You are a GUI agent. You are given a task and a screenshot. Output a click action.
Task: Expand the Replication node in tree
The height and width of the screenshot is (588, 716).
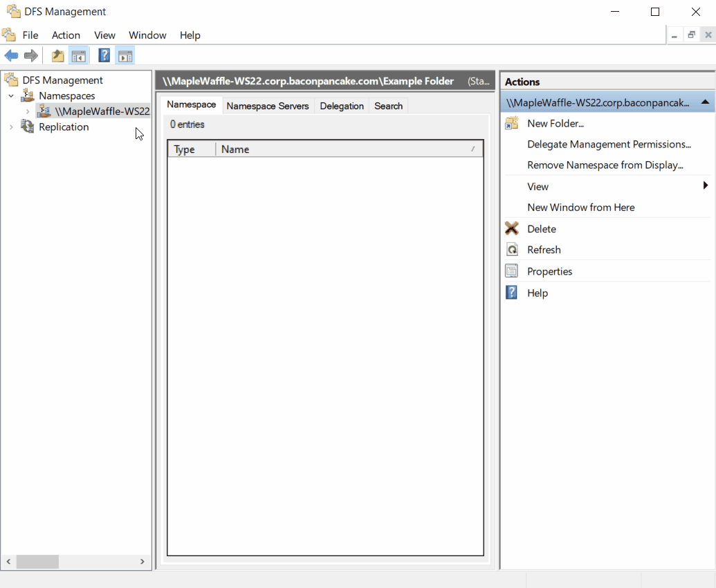(x=10, y=127)
